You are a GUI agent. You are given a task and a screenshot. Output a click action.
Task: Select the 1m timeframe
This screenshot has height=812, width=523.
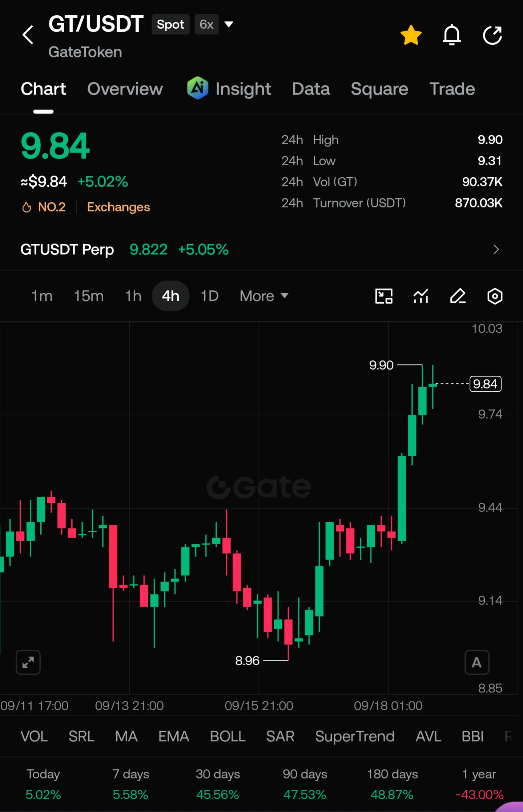(42, 296)
